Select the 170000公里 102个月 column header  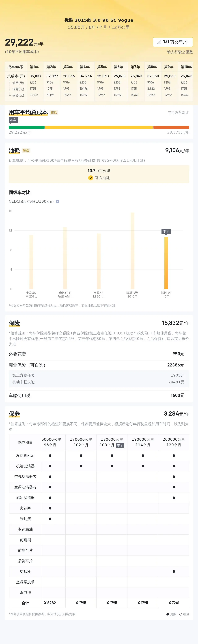point(81,442)
